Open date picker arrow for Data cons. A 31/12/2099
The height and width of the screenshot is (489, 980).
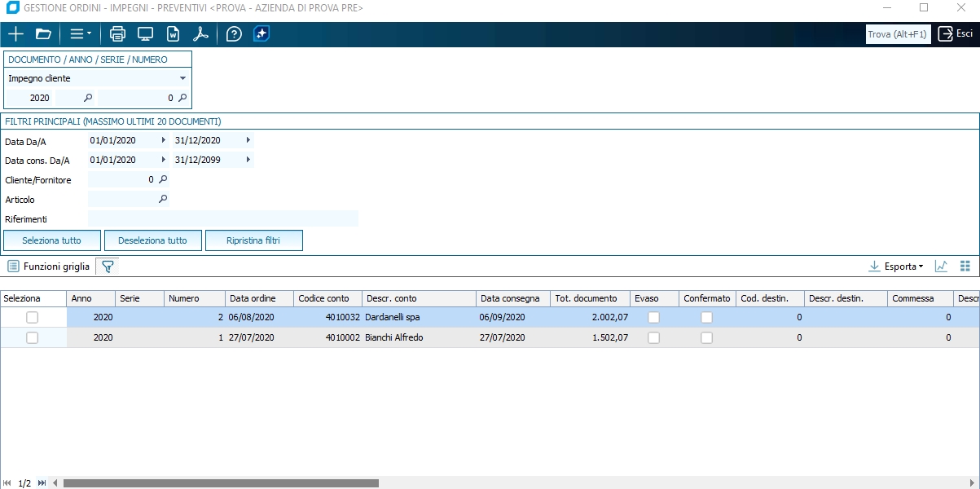248,160
